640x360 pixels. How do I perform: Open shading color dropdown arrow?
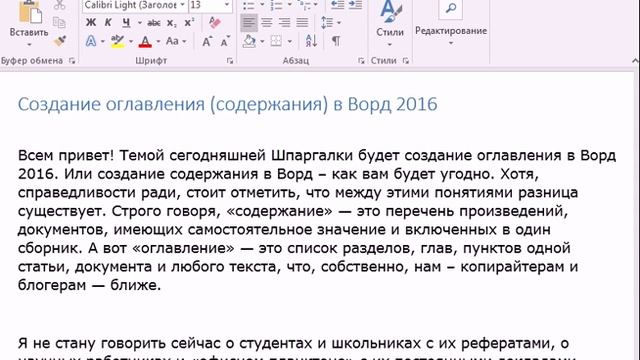pos(262,42)
